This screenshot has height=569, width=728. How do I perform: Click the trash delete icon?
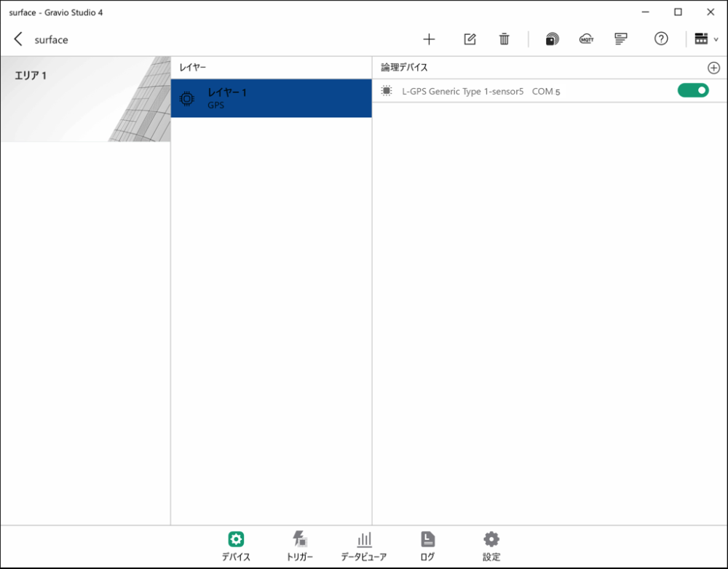pos(504,39)
